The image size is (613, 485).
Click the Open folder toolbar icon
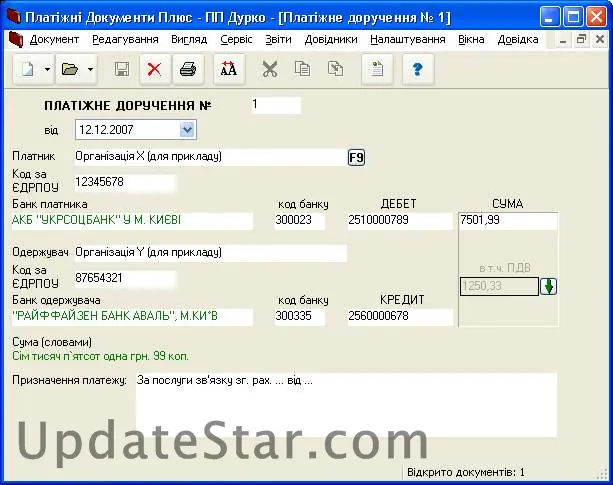tap(70, 70)
